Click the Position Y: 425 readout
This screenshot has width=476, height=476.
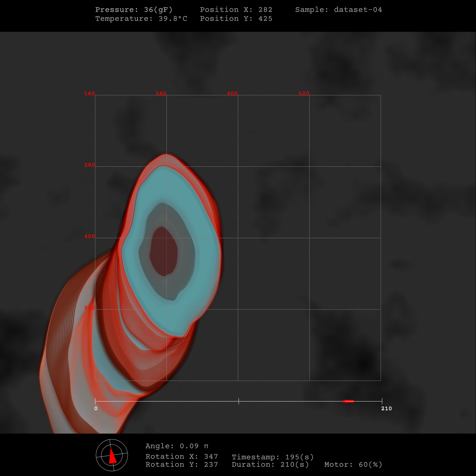coord(236,19)
